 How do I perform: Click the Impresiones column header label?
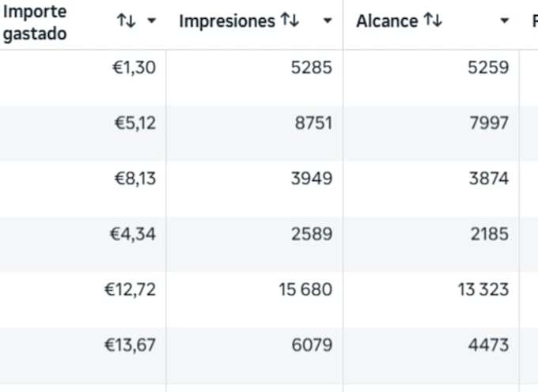[x=227, y=21]
